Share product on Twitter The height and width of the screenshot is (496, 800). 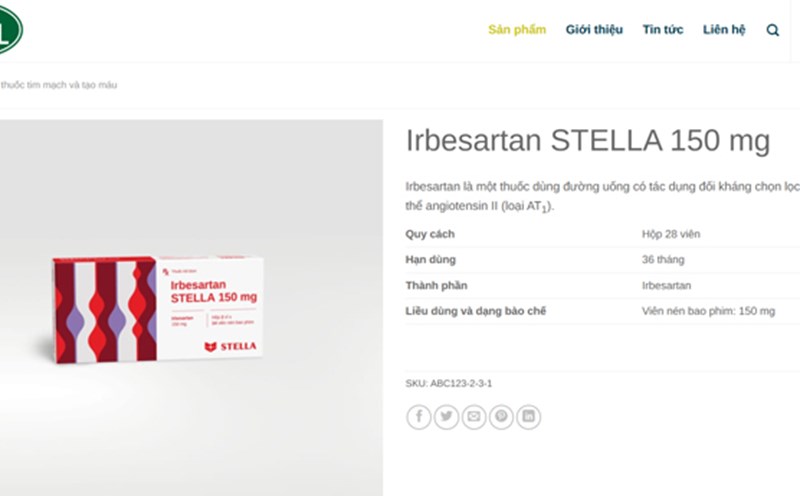tap(446, 417)
